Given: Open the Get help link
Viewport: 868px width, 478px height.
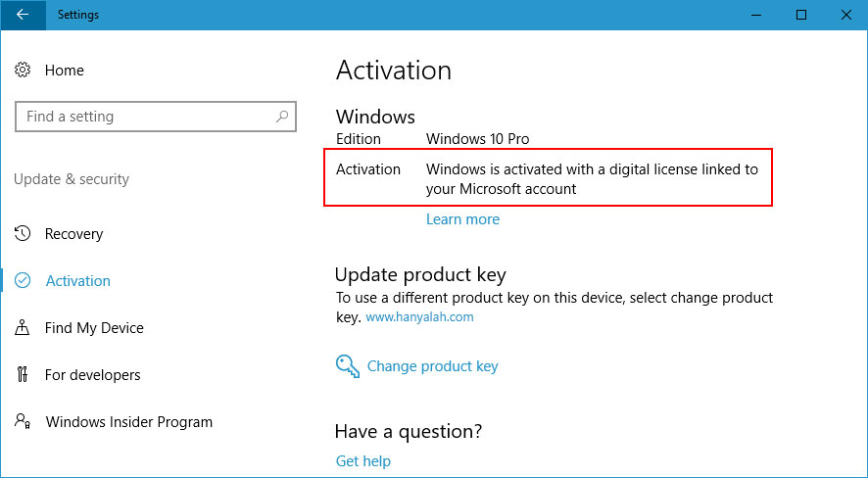Looking at the screenshot, I should point(362,461).
